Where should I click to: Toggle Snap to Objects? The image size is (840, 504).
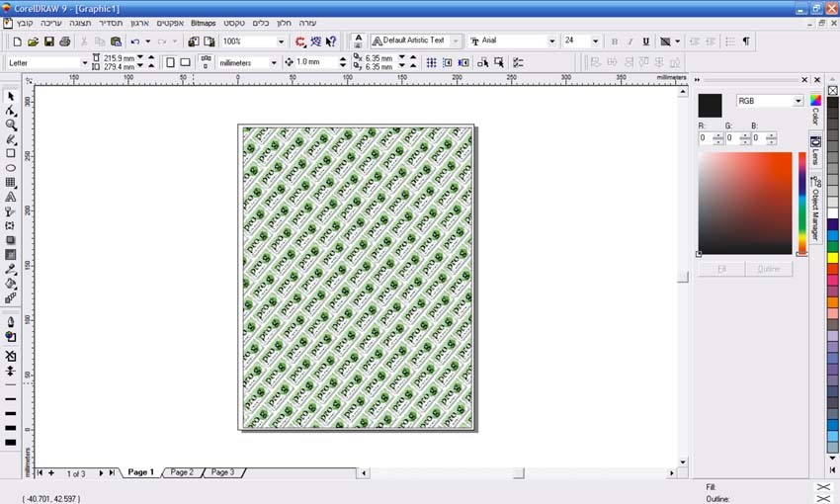463,62
